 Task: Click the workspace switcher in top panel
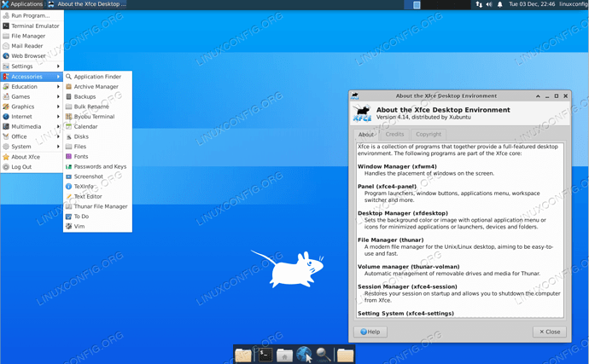437,4
